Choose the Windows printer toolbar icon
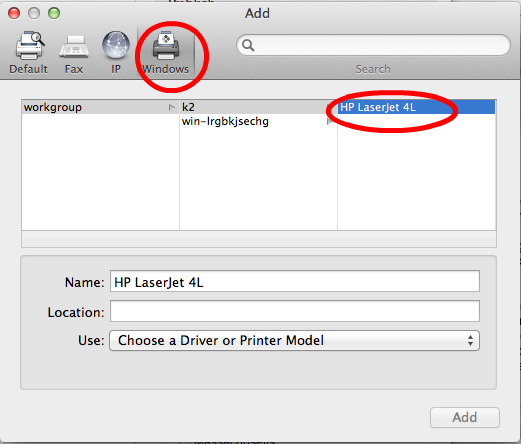The height and width of the screenshot is (444, 521). point(166,53)
